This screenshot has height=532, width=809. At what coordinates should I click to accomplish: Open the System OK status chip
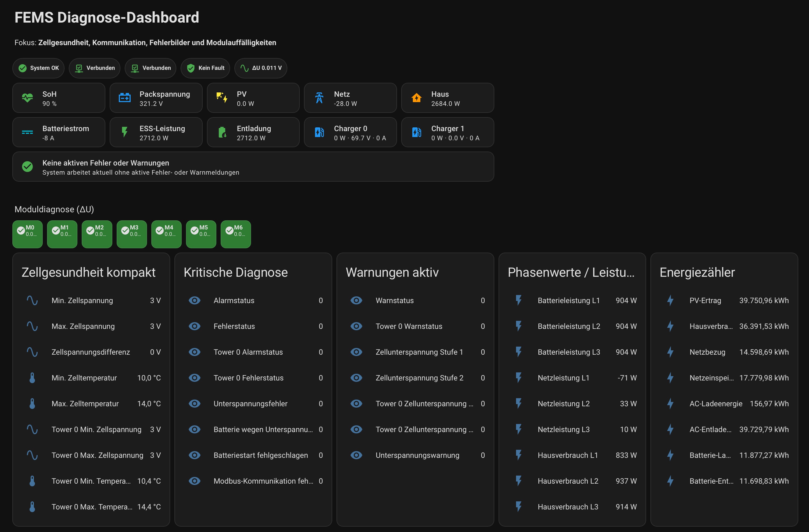pos(39,68)
